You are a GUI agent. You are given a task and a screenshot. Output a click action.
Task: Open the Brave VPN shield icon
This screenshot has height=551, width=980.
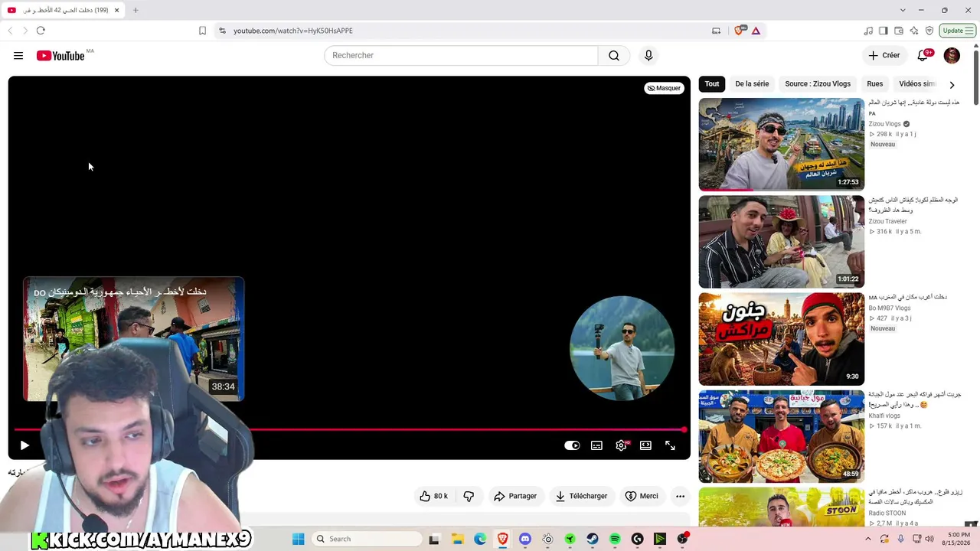click(x=929, y=31)
